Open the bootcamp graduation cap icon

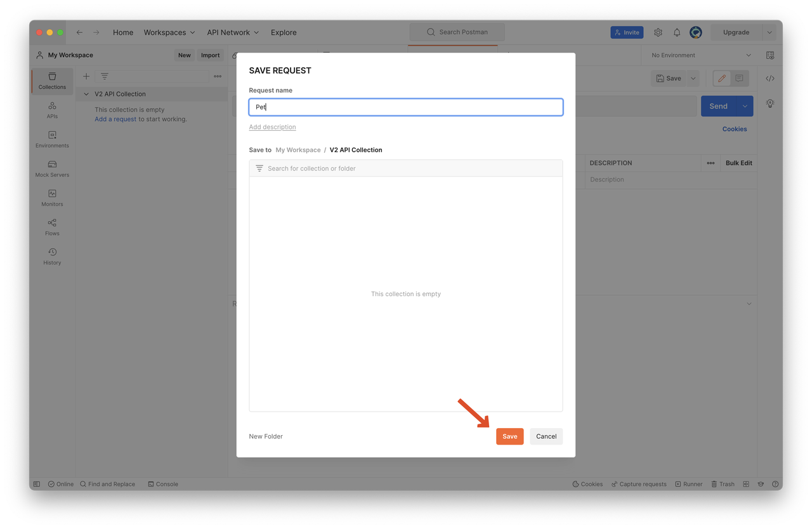(761, 484)
